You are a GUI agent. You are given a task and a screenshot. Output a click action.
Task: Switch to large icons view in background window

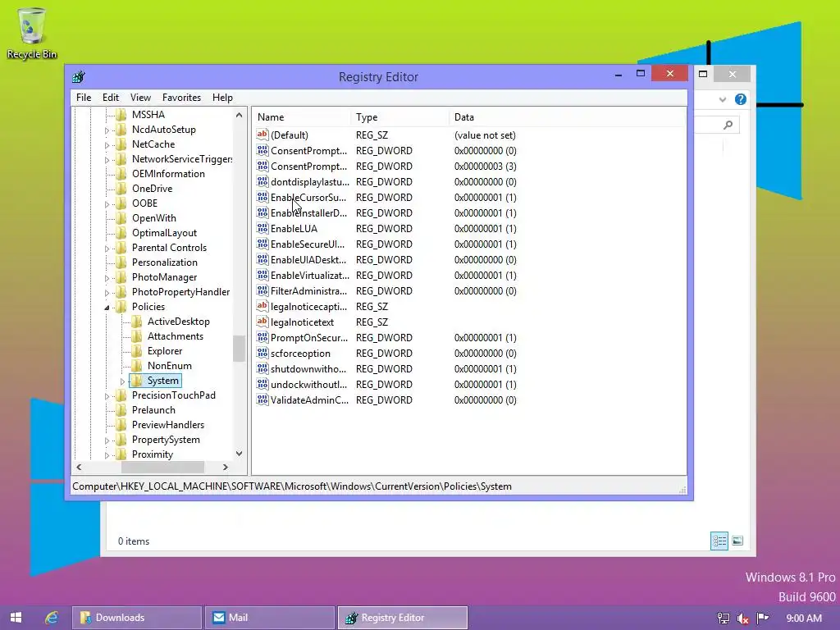pos(737,541)
